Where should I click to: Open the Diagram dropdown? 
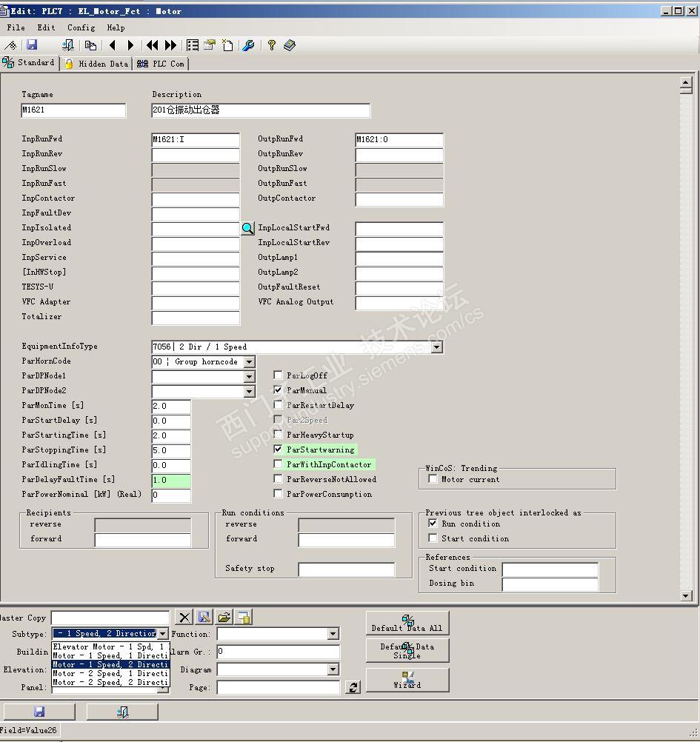pos(333,669)
